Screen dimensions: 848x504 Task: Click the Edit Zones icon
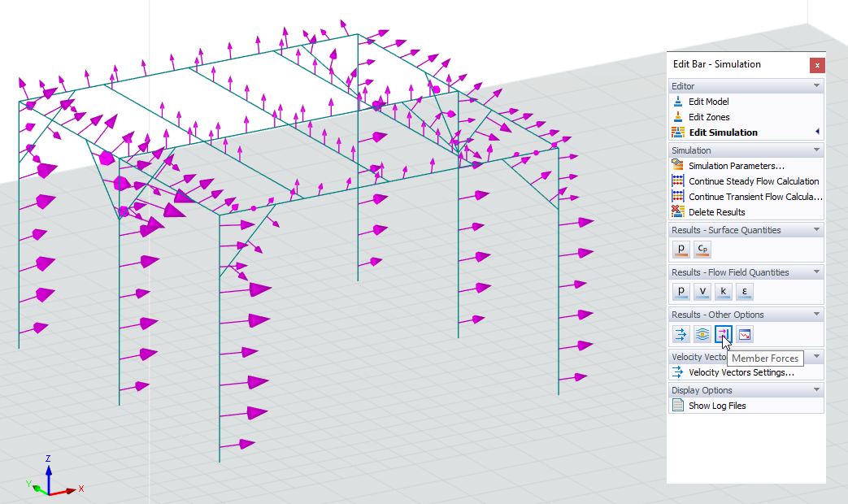tap(677, 117)
